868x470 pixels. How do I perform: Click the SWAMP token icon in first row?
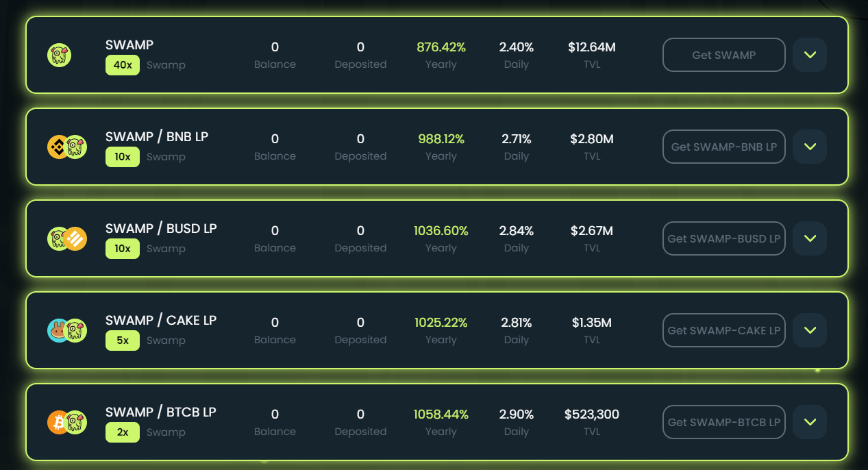coord(60,55)
